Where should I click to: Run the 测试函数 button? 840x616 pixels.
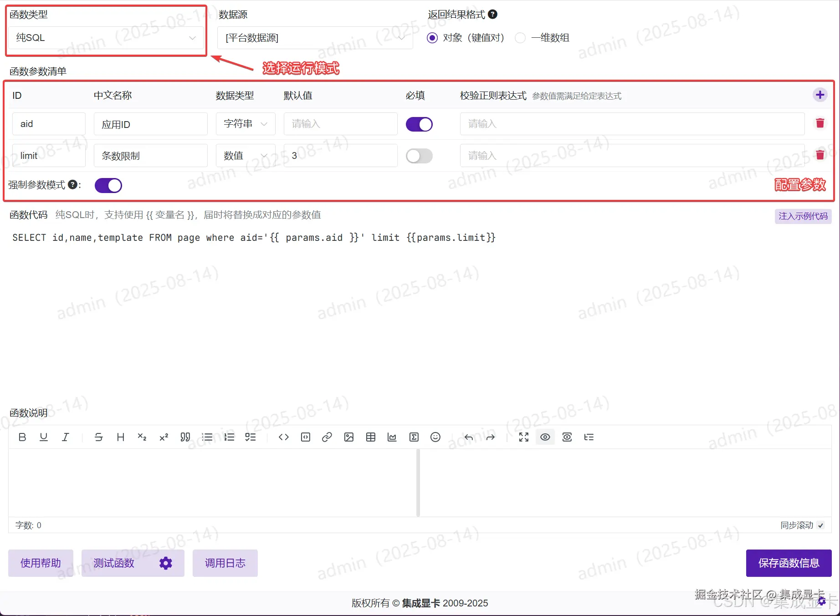tap(114, 563)
